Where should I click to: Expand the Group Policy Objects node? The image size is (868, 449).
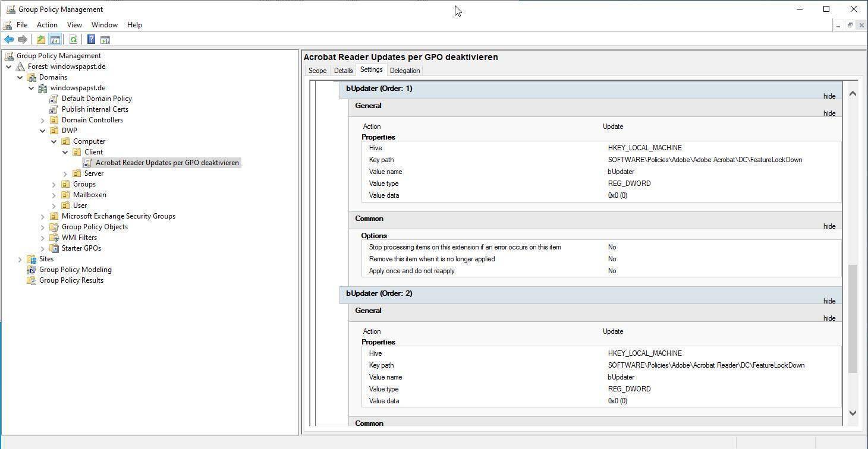(x=43, y=227)
